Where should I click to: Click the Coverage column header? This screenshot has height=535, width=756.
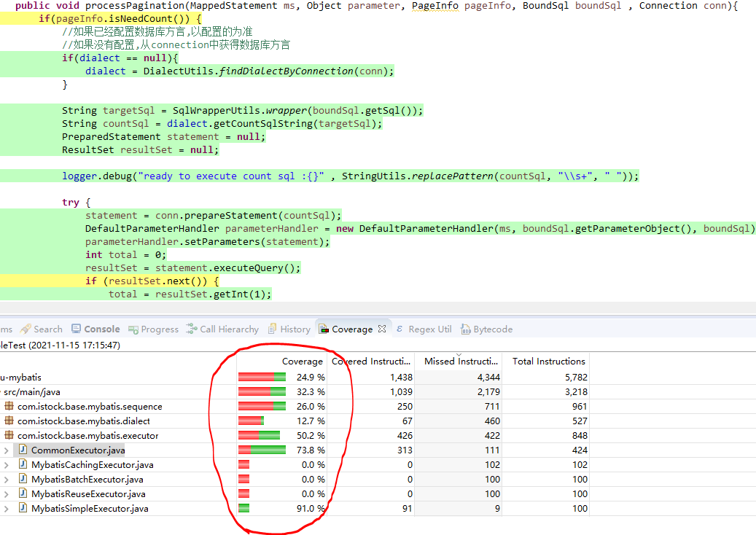tap(302, 362)
